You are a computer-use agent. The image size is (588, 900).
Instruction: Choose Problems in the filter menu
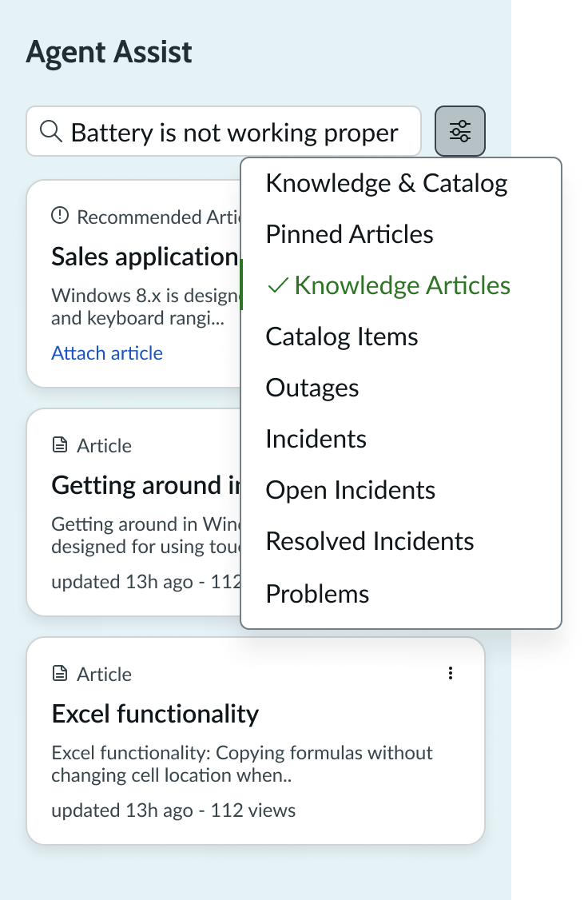317,594
